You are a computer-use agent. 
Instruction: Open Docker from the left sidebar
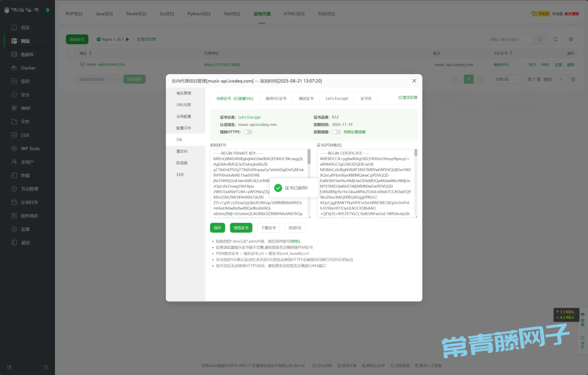click(28, 68)
